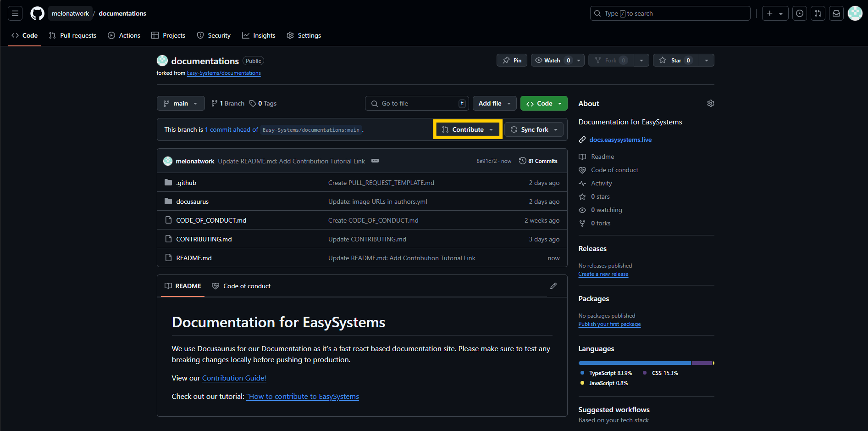This screenshot has width=868, height=431.
Task: Expand the Contribute dropdown
Action: pyautogui.click(x=467, y=129)
